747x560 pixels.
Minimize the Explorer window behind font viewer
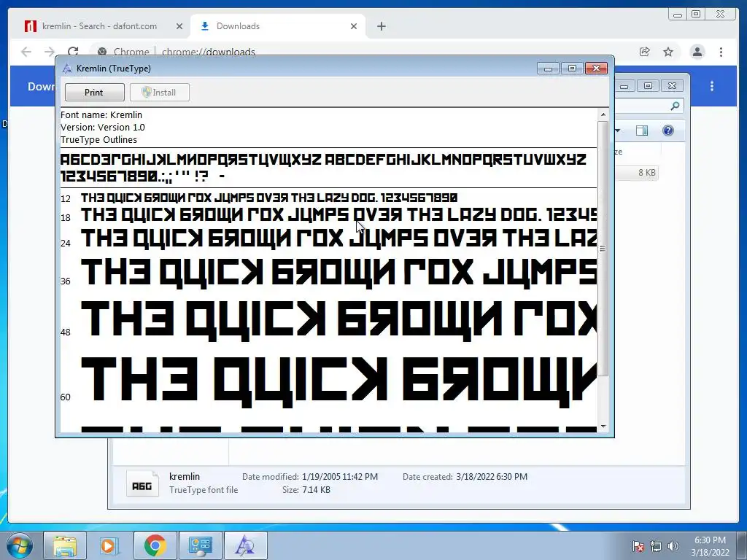pyautogui.click(x=624, y=86)
